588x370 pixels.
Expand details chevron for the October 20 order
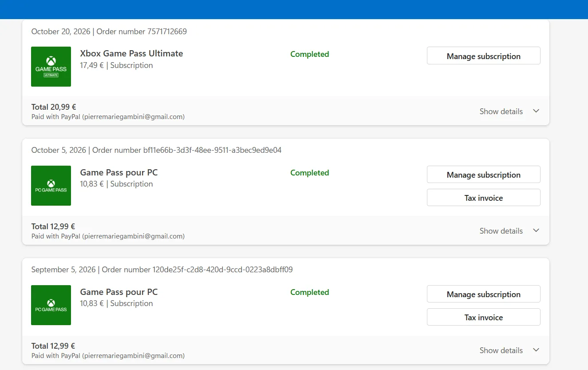[x=536, y=111]
